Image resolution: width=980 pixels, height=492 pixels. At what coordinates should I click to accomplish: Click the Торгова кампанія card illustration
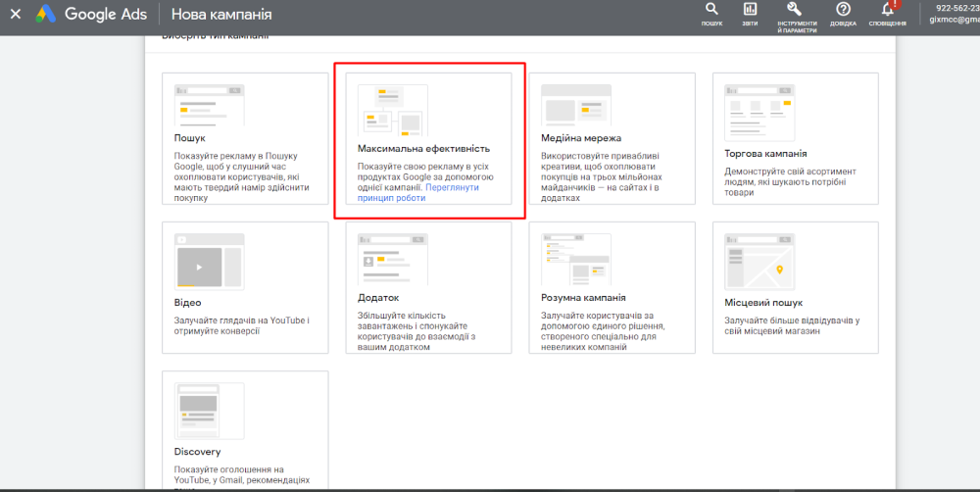click(x=759, y=113)
